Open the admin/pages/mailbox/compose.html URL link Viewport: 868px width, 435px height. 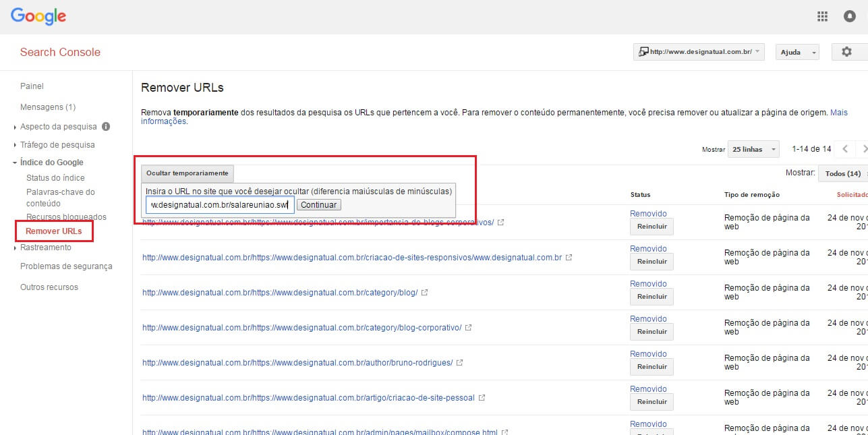tap(320, 432)
